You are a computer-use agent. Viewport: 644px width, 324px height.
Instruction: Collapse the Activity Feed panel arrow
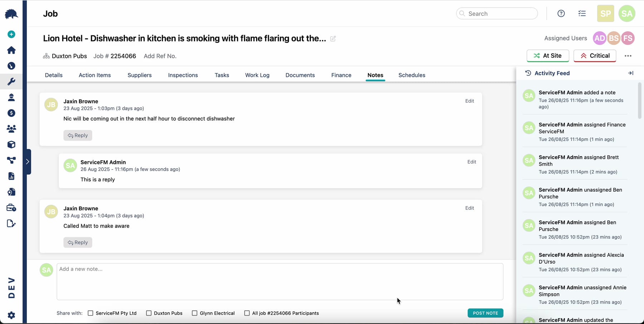click(631, 73)
